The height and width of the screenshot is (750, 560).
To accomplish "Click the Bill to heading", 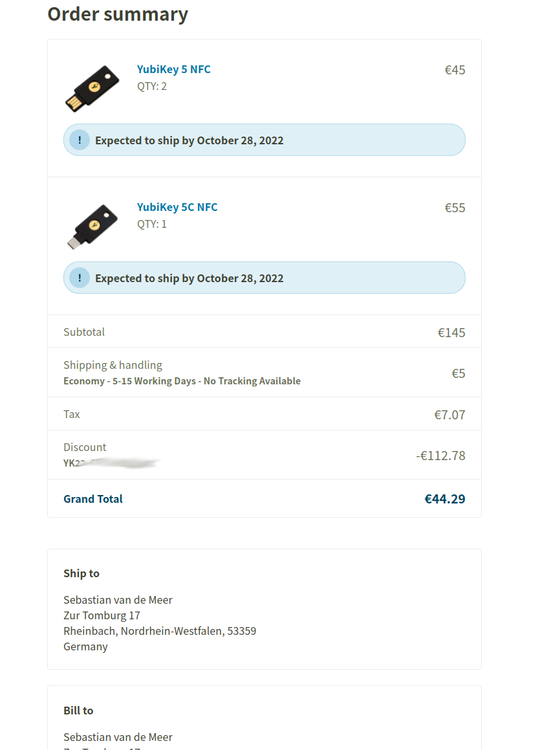I will click(78, 711).
